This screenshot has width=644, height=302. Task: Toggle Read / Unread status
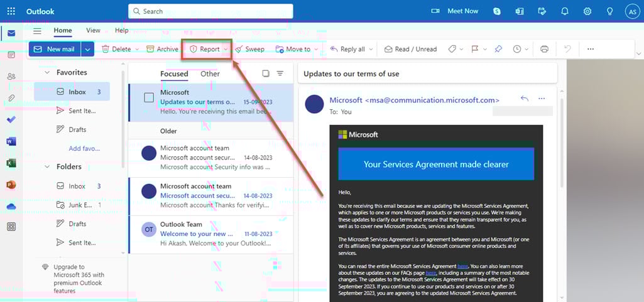pos(410,49)
